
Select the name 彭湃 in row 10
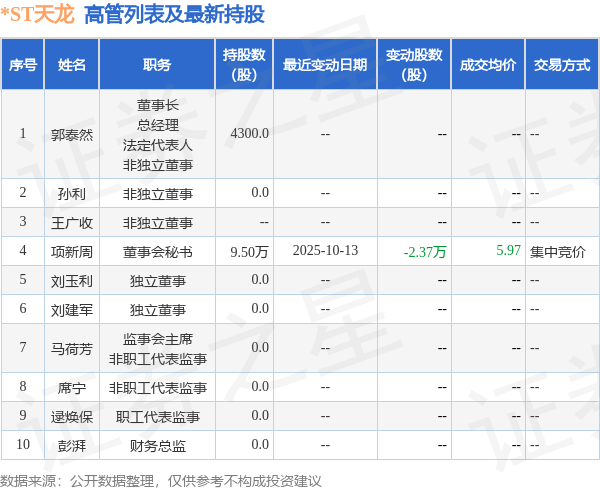pos(72,446)
